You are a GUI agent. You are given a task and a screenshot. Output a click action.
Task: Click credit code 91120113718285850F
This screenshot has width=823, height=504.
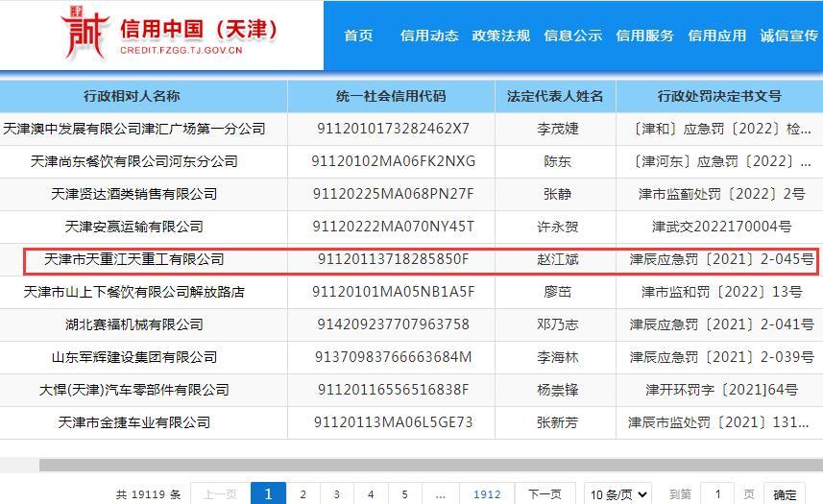[393, 259]
